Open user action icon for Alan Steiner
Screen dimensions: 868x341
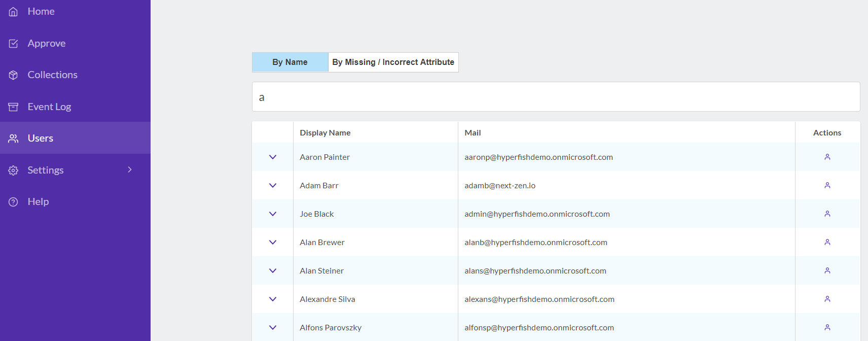(x=827, y=270)
